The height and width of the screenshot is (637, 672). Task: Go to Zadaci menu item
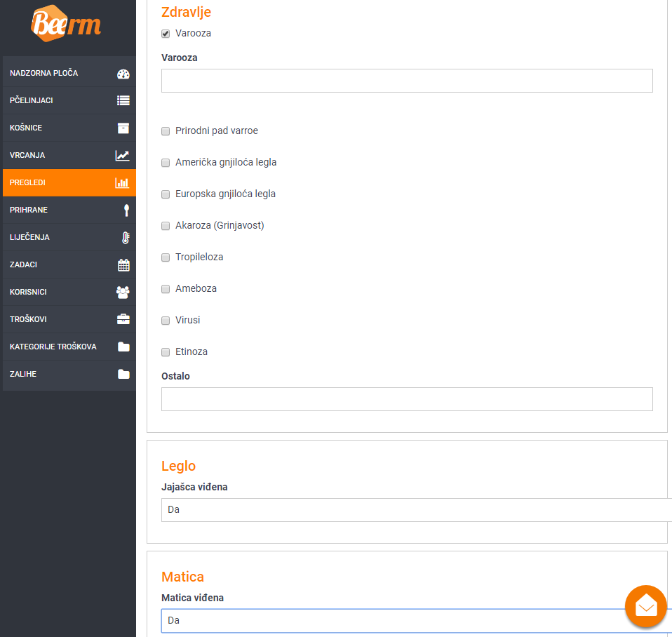point(69,265)
